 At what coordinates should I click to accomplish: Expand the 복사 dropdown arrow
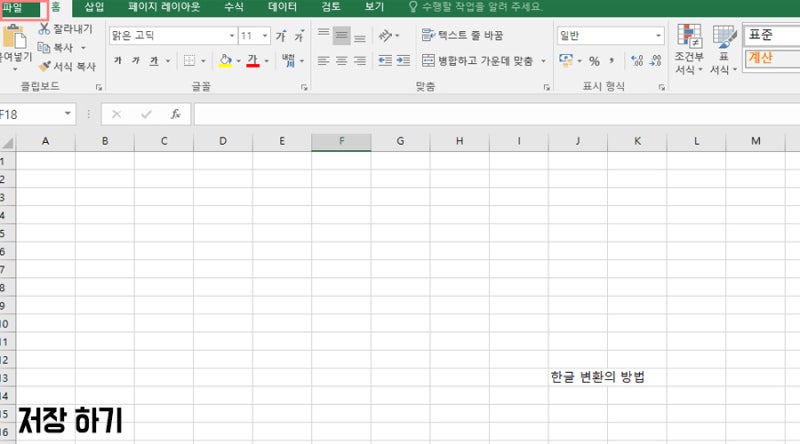(x=83, y=48)
